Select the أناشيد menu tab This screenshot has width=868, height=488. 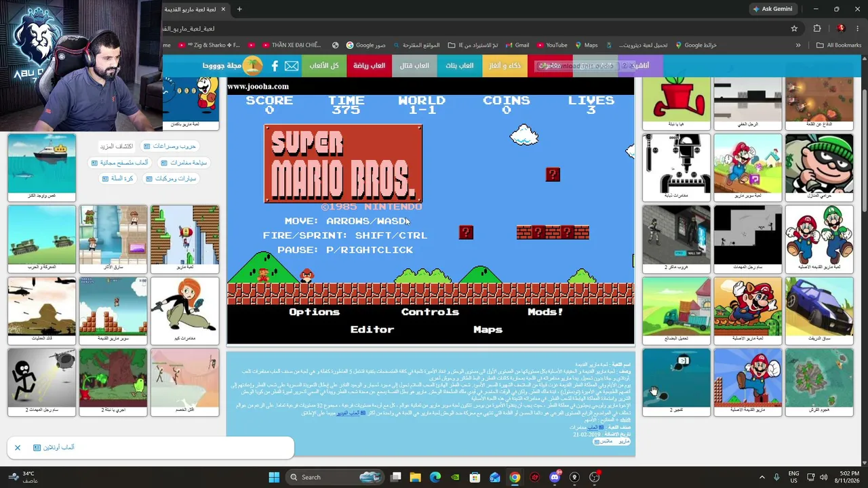tap(640, 66)
